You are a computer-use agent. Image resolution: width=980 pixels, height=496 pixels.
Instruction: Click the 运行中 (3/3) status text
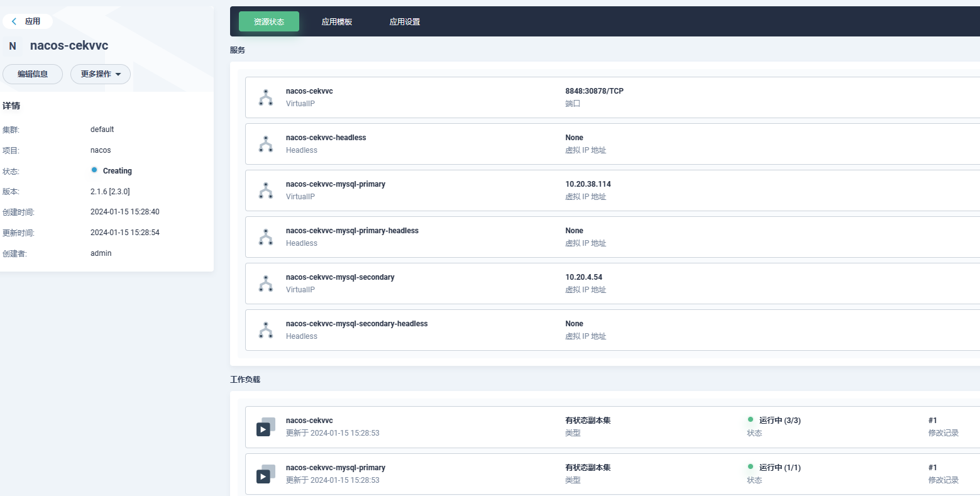780,421
